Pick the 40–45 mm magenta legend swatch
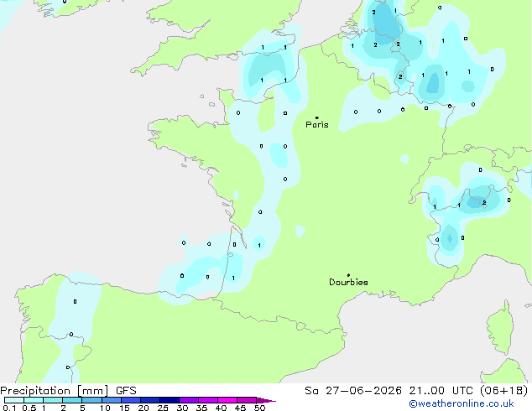Image resolution: width=532 pixels, height=411 pixels. 227,400
